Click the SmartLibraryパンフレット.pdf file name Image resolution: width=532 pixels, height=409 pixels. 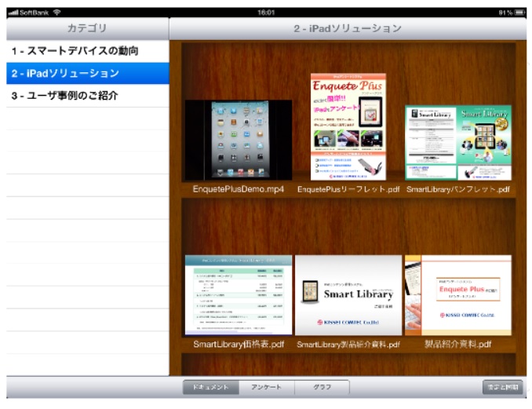pos(458,189)
